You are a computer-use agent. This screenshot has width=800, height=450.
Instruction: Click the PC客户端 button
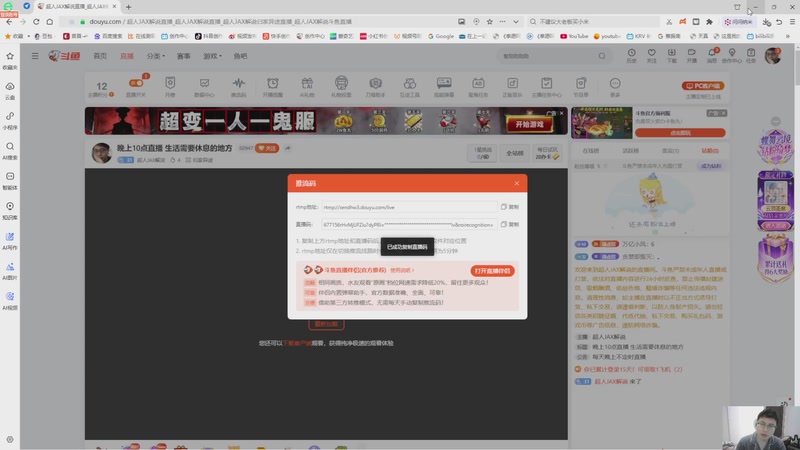pyautogui.click(x=703, y=86)
